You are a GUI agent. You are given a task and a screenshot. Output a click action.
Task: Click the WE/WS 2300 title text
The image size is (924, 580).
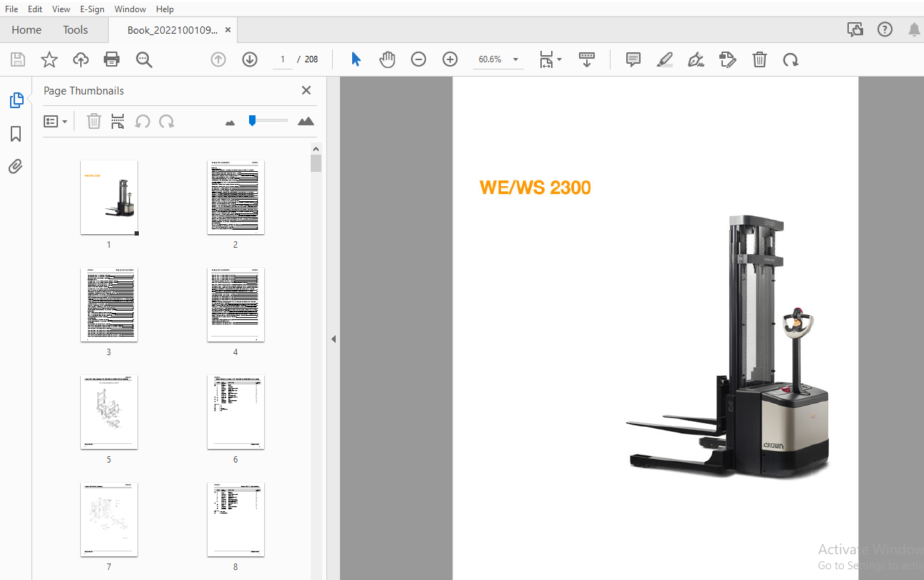click(535, 188)
